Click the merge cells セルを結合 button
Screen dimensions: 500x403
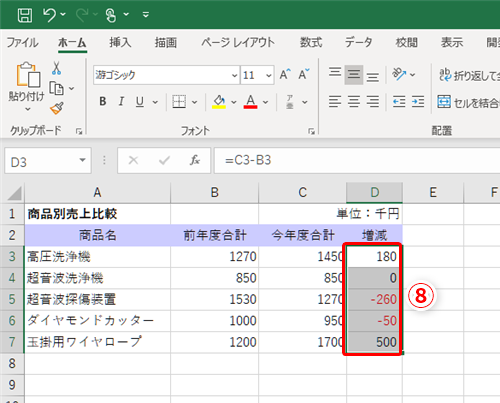pos(468,102)
